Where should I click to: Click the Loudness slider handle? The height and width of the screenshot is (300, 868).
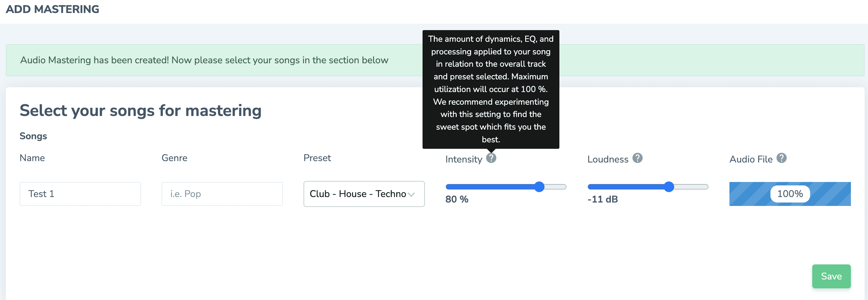(x=669, y=187)
